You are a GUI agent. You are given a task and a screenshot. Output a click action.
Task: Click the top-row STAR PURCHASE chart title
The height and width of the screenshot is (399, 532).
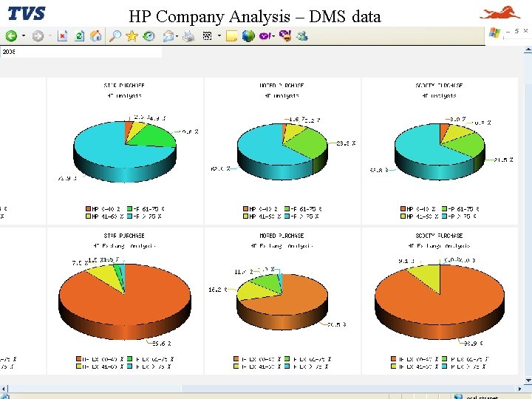coord(124,86)
